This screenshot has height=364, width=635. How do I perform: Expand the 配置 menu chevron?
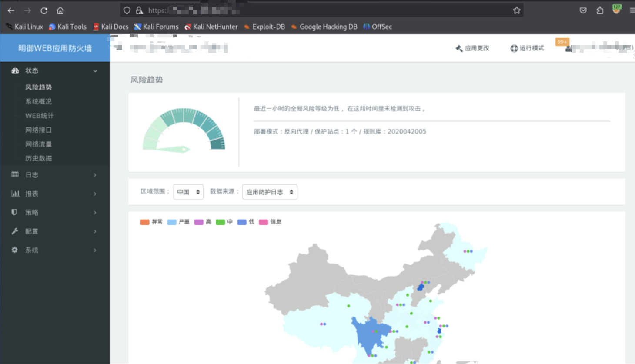(95, 231)
